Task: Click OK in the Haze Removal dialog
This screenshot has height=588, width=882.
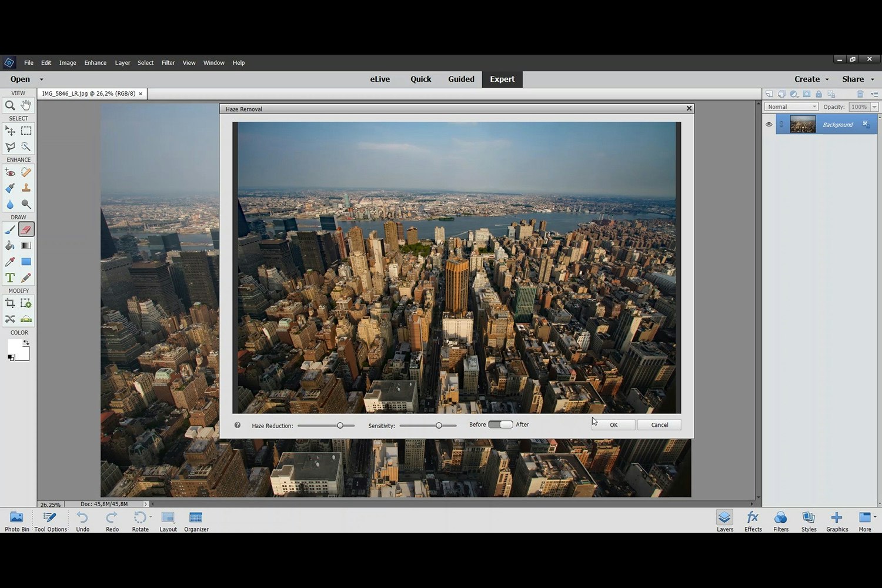Action: [613, 425]
